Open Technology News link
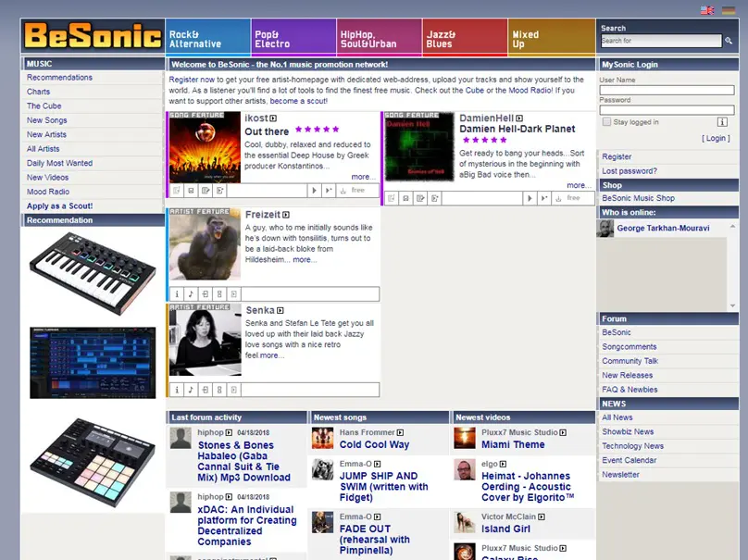Screen dimensions: 748x560 tap(632, 446)
